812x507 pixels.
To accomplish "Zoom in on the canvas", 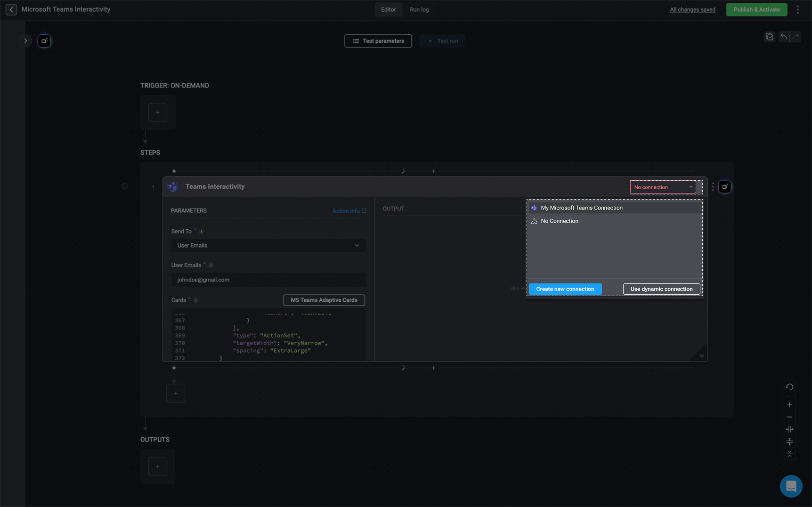I will click(789, 405).
